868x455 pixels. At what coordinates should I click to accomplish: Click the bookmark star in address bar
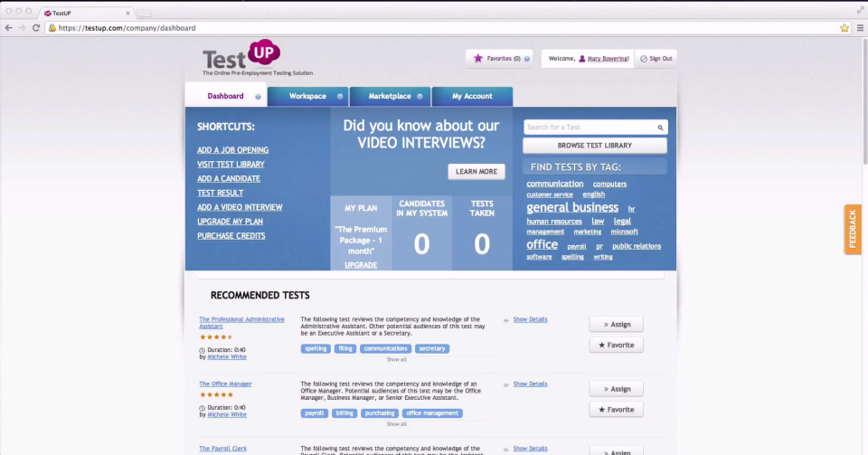[x=844, y=28]
